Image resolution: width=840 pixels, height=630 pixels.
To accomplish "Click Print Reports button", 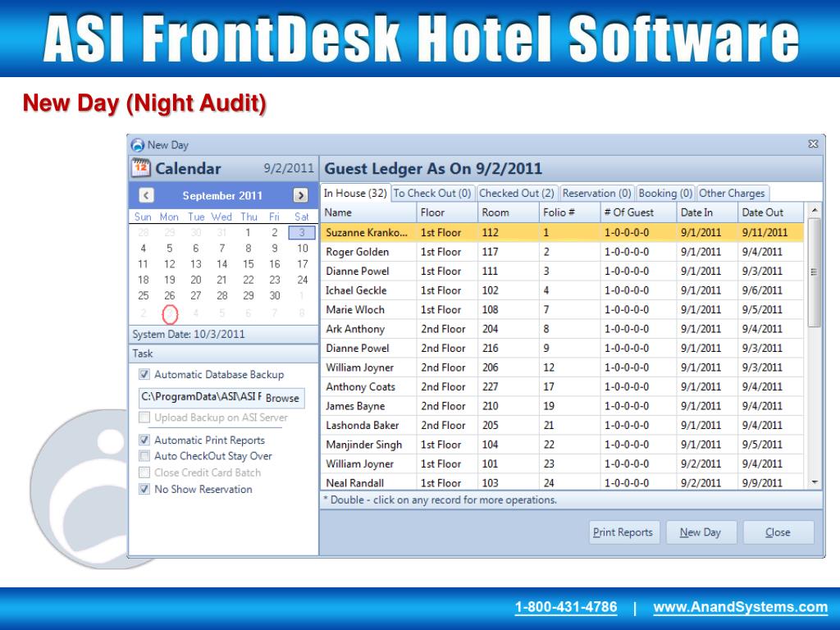I will 623,532.
